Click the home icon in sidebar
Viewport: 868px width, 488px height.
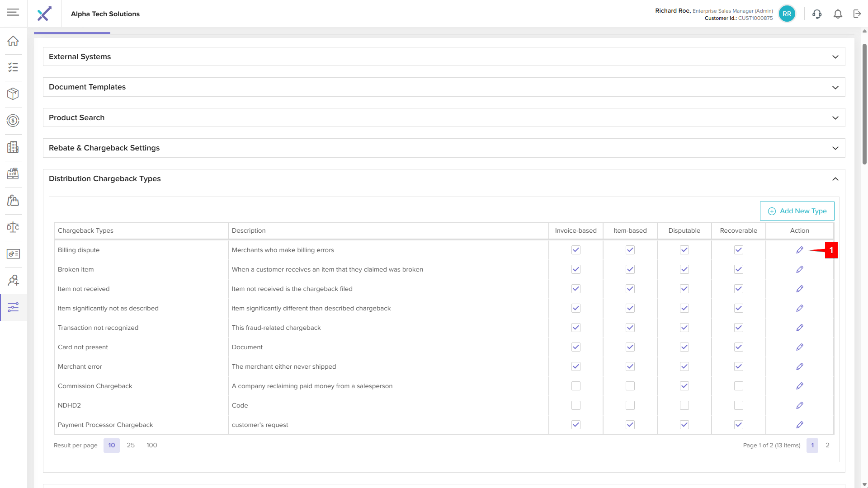point(13,41)
